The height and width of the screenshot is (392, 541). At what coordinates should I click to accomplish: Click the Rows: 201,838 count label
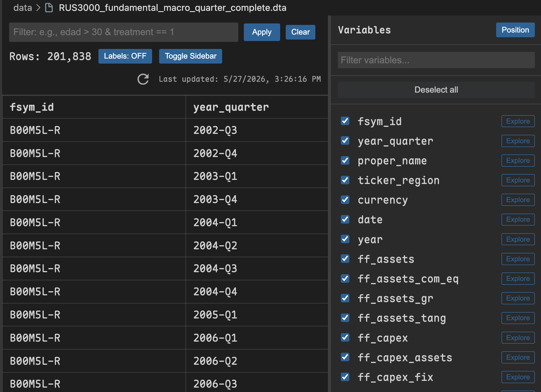pos(50,56)
